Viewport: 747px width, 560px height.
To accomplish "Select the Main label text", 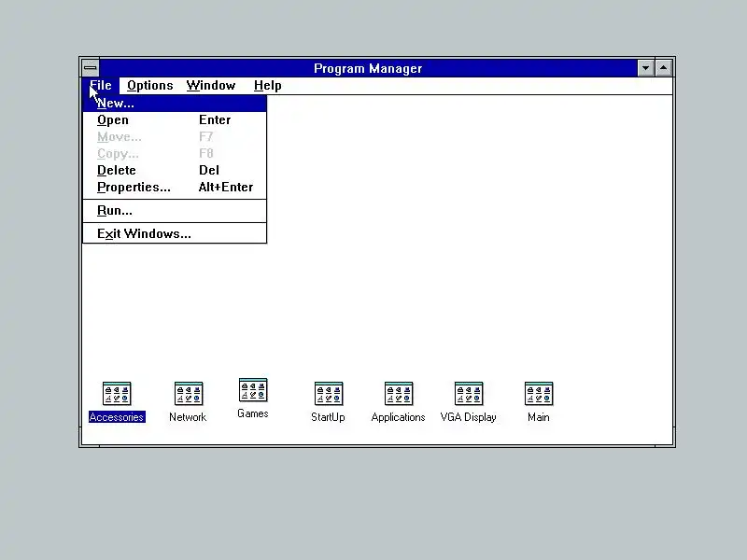I will click(539, 417).
